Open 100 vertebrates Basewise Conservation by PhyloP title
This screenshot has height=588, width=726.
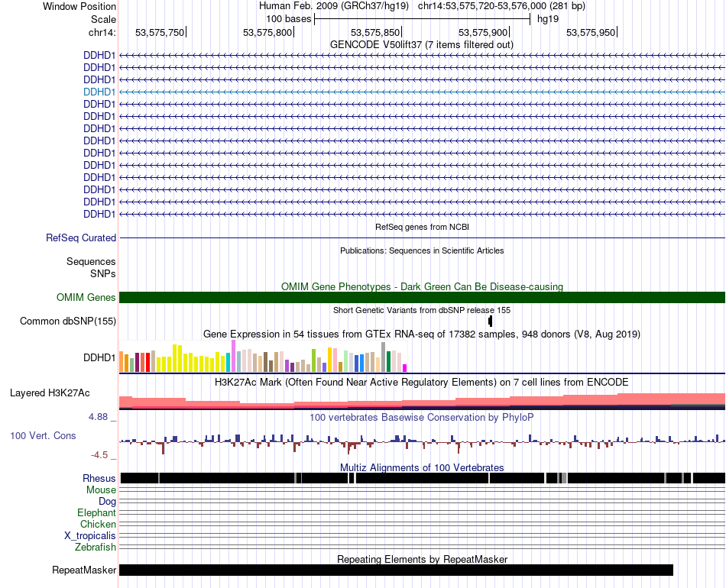coord(422,417)
